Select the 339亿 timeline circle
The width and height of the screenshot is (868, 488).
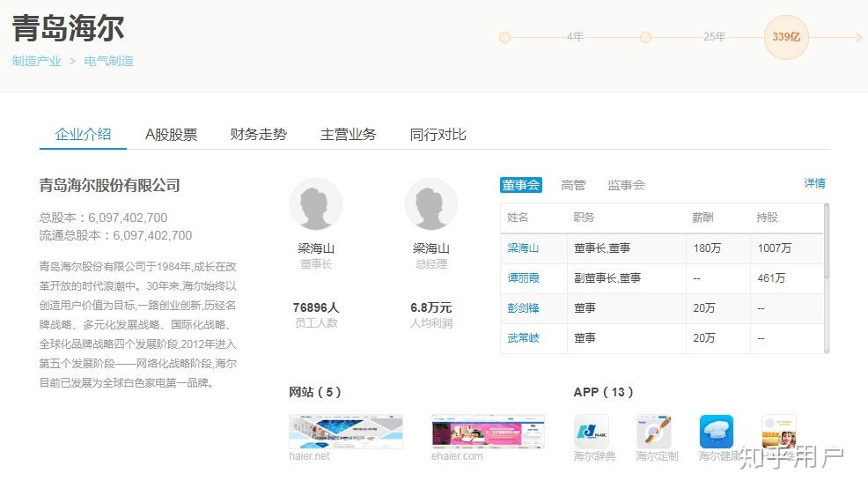[786, 37]
